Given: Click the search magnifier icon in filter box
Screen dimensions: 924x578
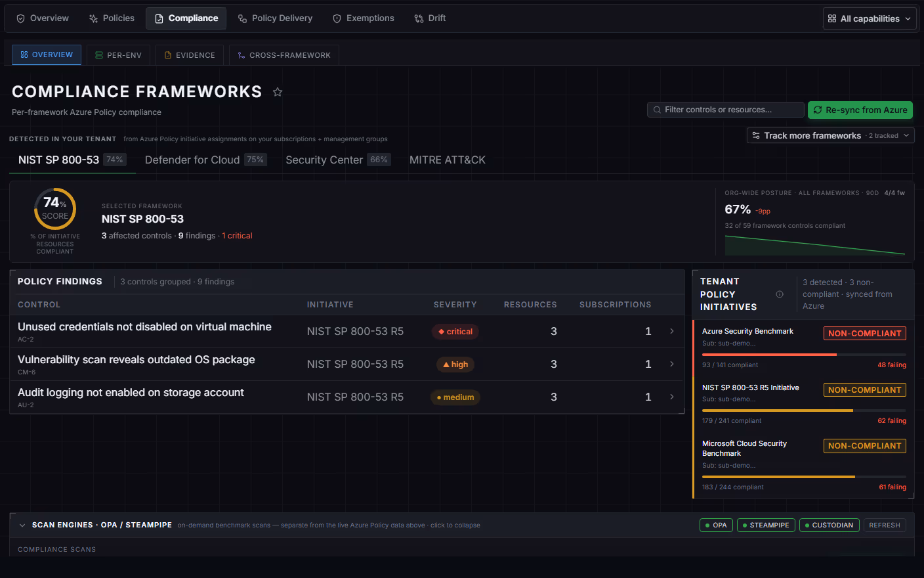Looking at the screenshot, I should (x=657, y=110).
